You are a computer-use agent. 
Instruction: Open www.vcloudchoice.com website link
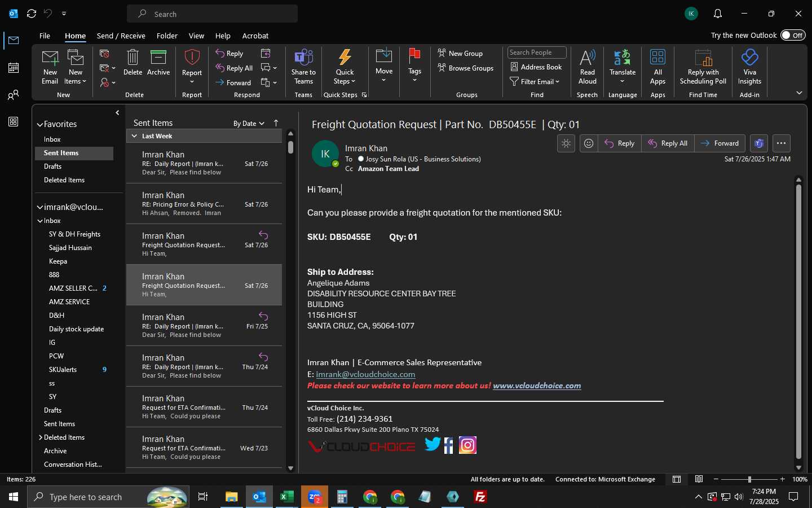(537, 386)
